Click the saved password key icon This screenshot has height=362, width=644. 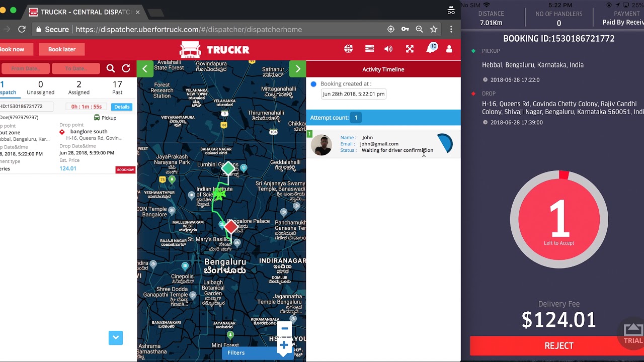coord(405,29)
